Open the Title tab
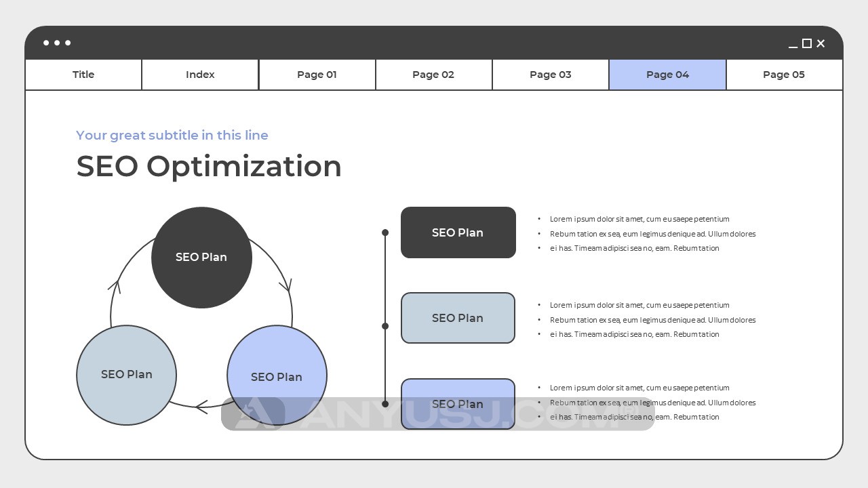Image resolution: width=868 pixels, height=488 pixels. click(83, 75)
